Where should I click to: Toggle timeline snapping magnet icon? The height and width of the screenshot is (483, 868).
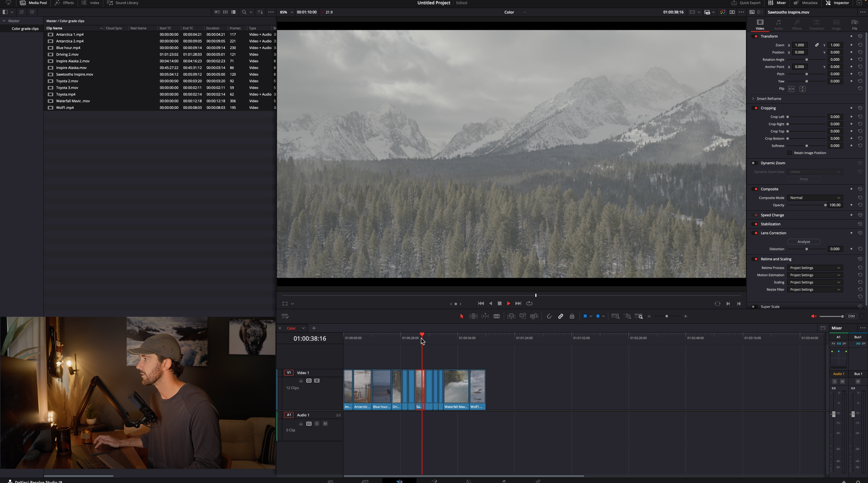point(549,316)
